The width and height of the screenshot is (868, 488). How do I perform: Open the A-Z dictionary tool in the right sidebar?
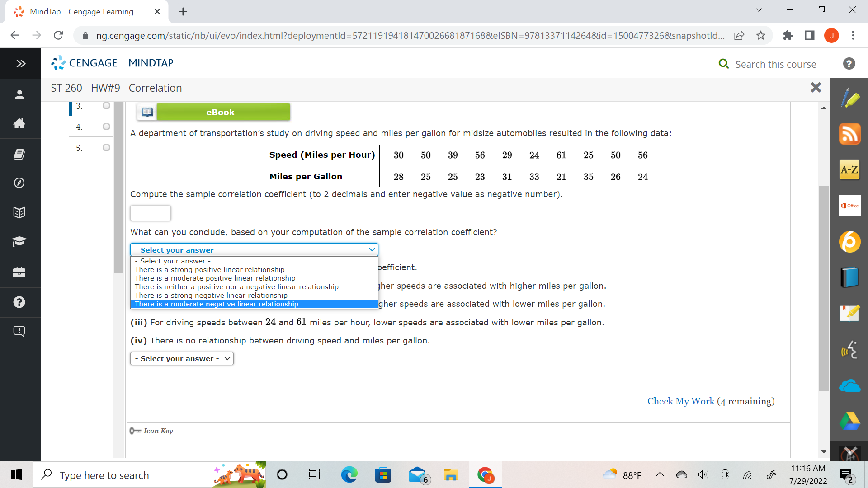[x=849, y=169]
